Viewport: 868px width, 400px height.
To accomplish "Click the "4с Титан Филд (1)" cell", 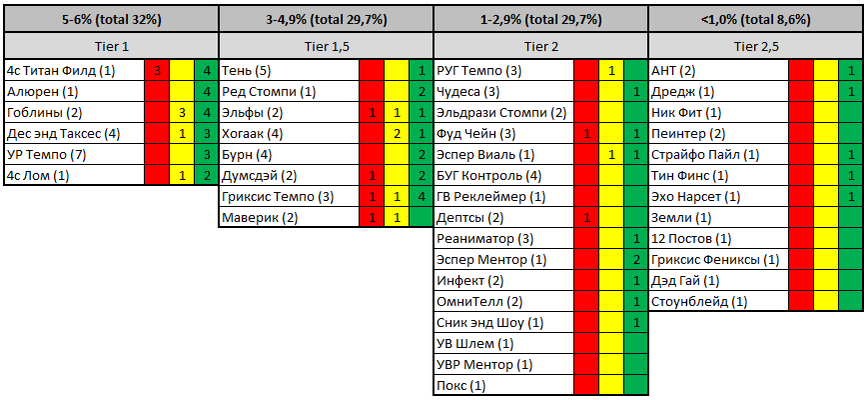I will (74, 71).
